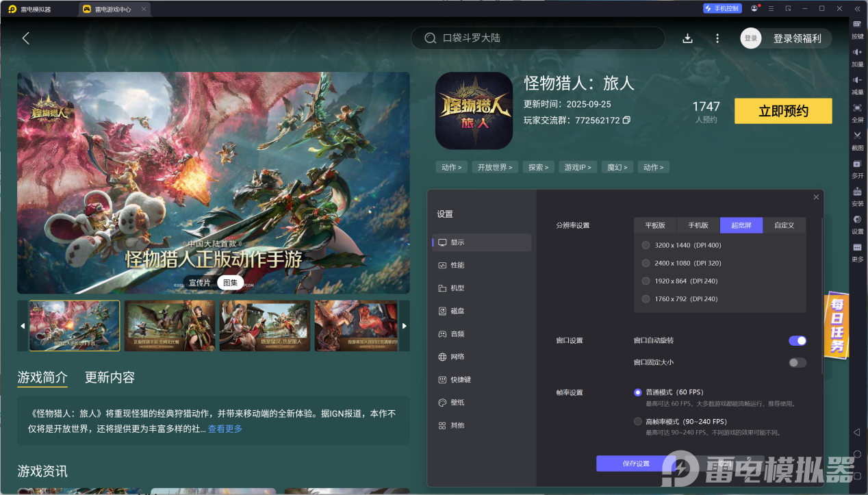Switch to 手机版 resolution tab

click(x=698, y=225)
